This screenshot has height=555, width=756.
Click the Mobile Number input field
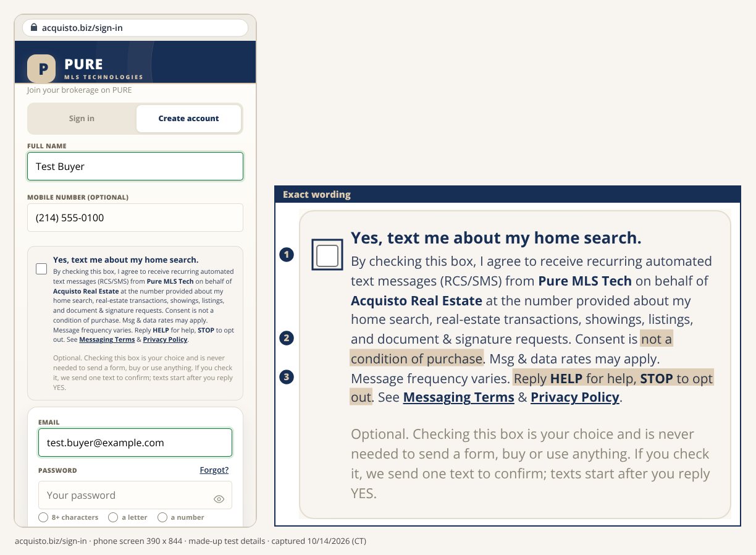point(135,218)
